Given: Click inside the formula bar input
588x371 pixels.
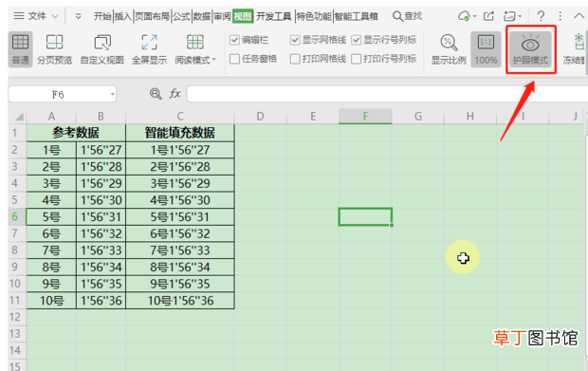Looking at the screenshot, I should click(x=386, y=94).
